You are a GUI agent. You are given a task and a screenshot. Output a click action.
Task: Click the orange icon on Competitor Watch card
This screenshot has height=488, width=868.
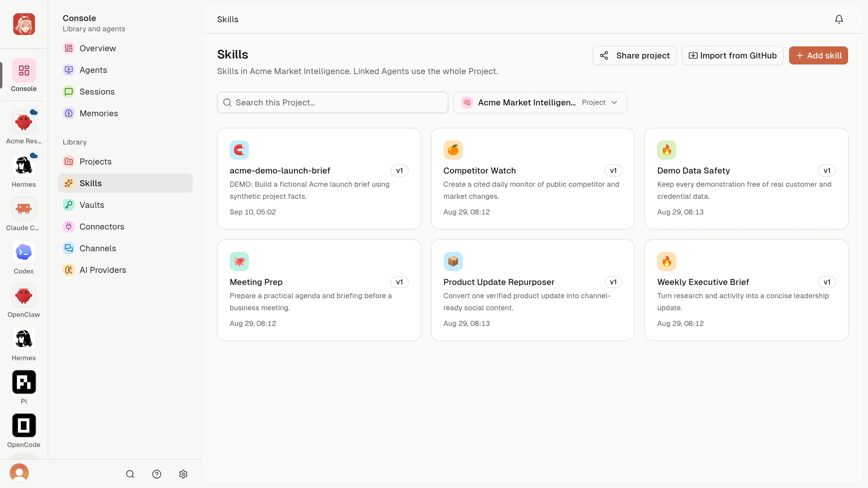(x=453, y=150)
